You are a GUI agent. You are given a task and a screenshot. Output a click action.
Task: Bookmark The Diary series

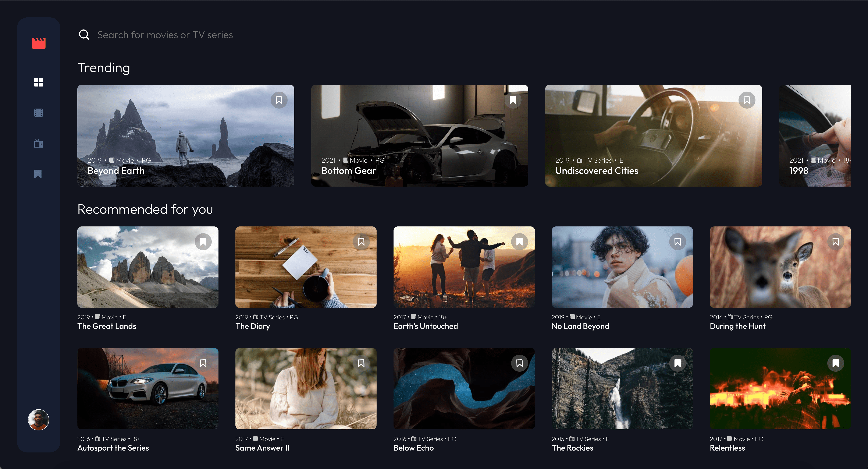tap(361, 242)
